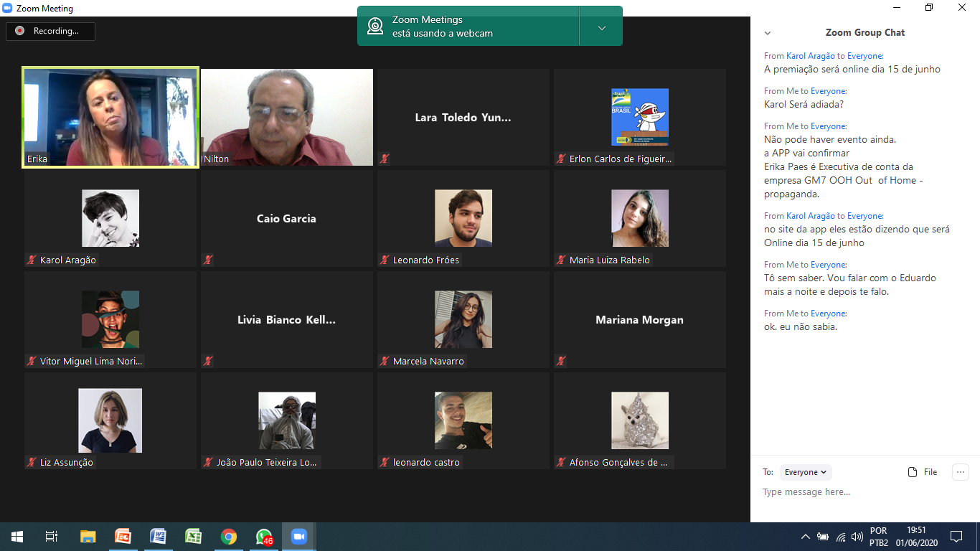Select Nilton's video tile
Screen dimensions: 980x551
(287, 118)
